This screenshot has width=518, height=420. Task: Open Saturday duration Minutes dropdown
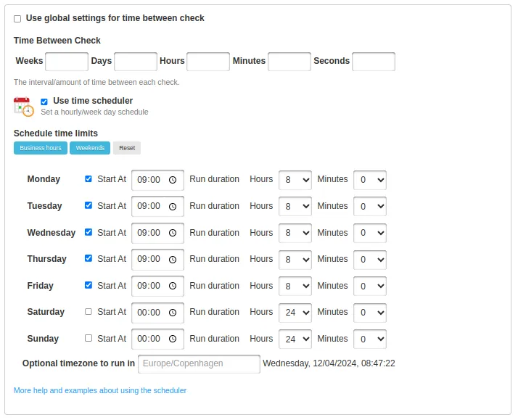[370, 313]
